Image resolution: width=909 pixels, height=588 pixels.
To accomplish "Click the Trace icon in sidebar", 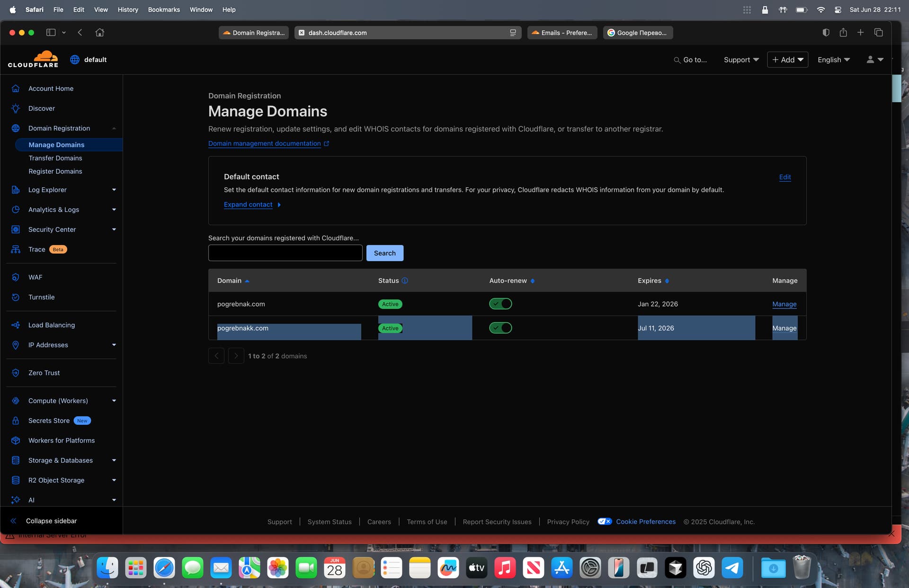I will pos(16,249).
